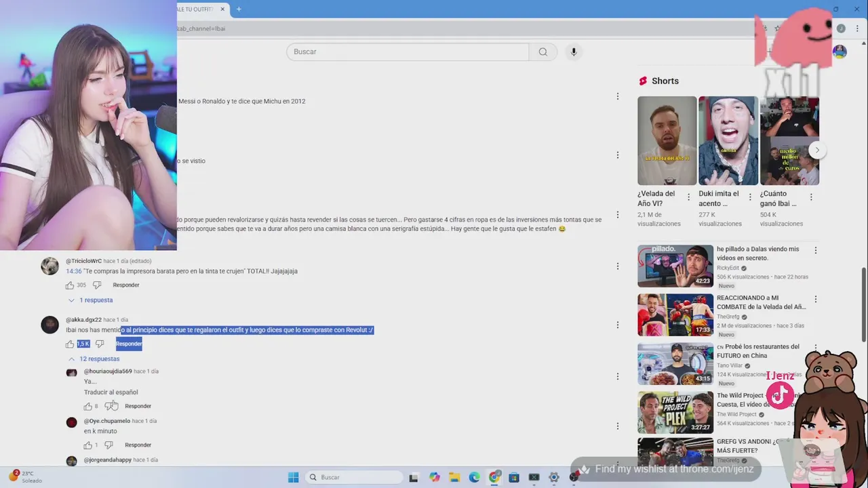Viewport: 868px width, 488px height.
Task: Collapse the '12 respuestas' thread
Action: coord(94,359)
